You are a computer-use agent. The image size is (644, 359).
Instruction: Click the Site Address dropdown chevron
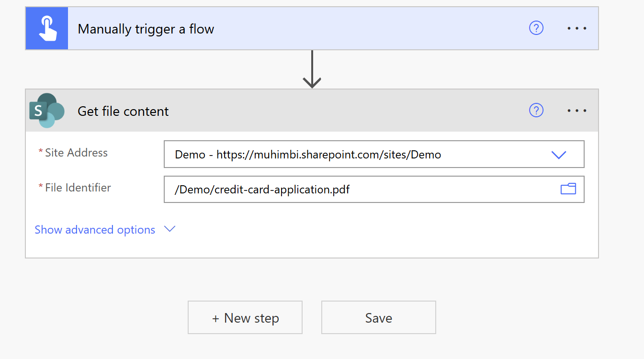coord(558,154)
